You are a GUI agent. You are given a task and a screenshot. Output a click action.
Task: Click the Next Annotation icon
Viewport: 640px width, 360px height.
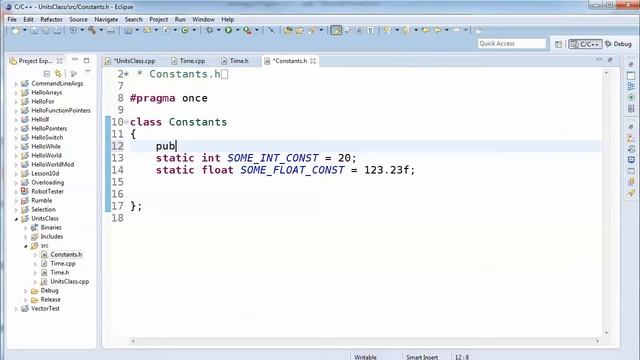387,30
